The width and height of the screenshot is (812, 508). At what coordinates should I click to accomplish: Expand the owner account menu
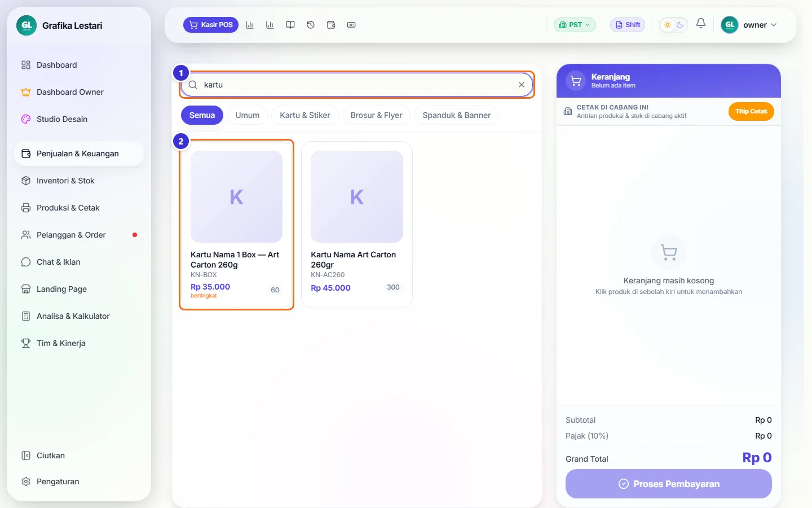(750, 25)
